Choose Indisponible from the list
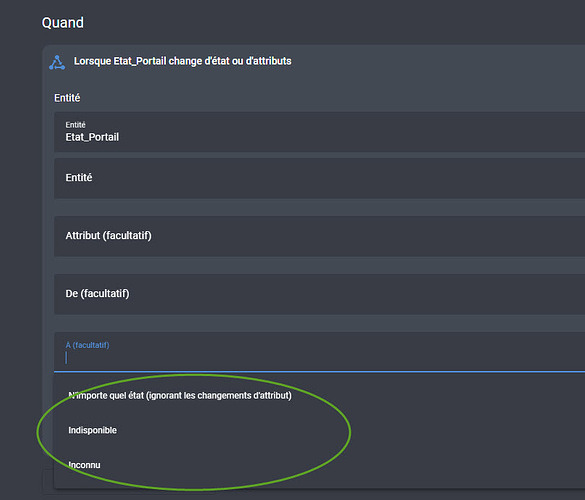 click(319, 430)
